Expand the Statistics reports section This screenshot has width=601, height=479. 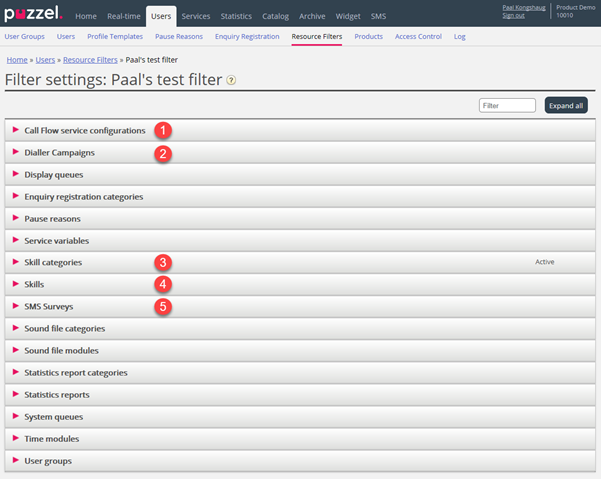57,394
